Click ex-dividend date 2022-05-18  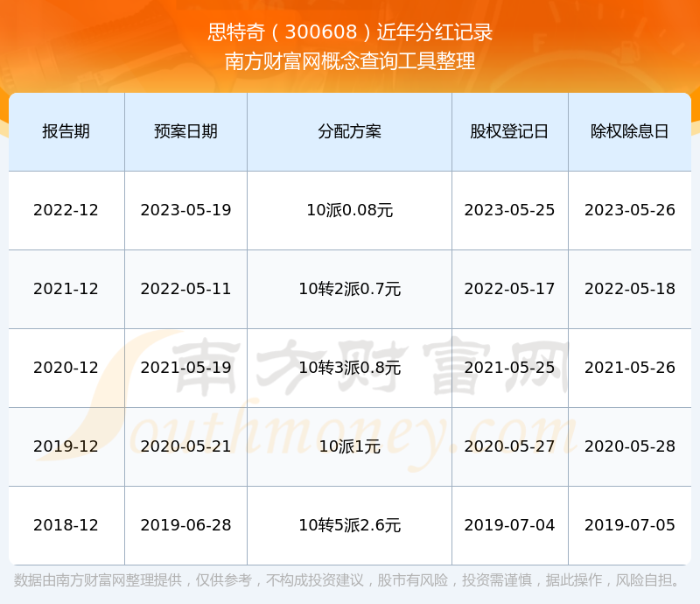coord(629,289)
